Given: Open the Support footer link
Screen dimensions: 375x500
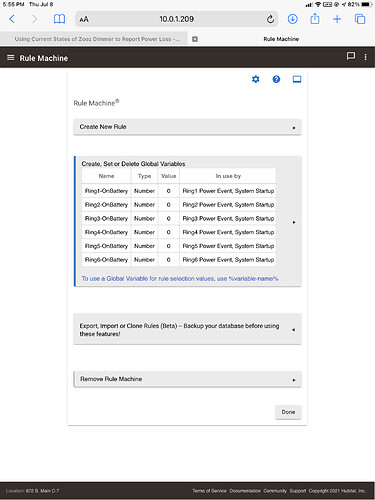Looking at the screenshot, I should (x=298, y=491).
